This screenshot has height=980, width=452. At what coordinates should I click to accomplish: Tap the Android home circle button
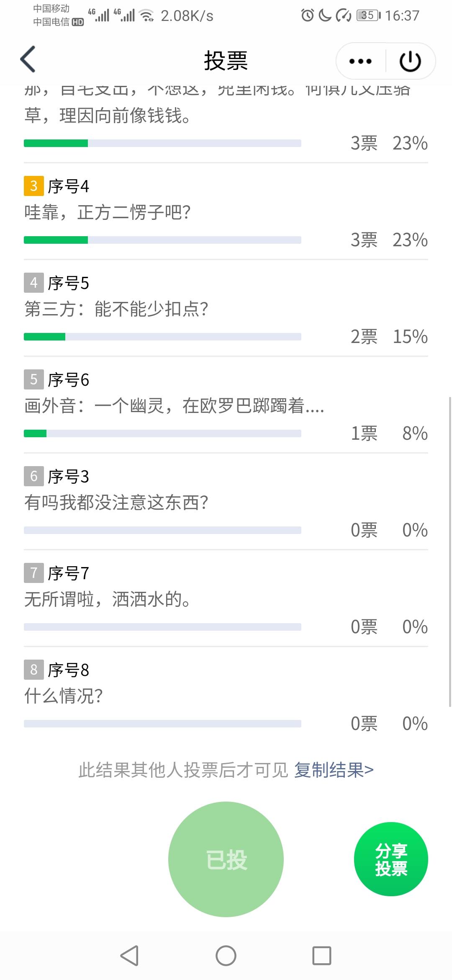(226, 956)
